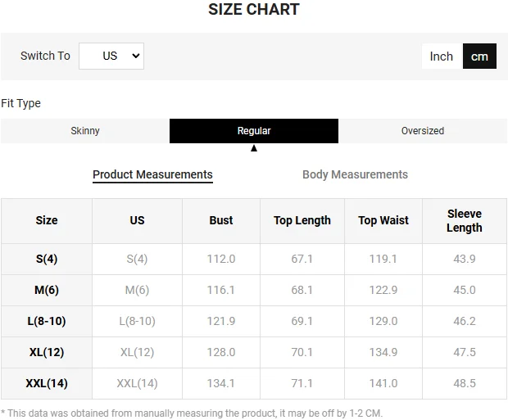Select the XL(12) size row
Viewport: 508px width, 420px height.
(47, 352)
